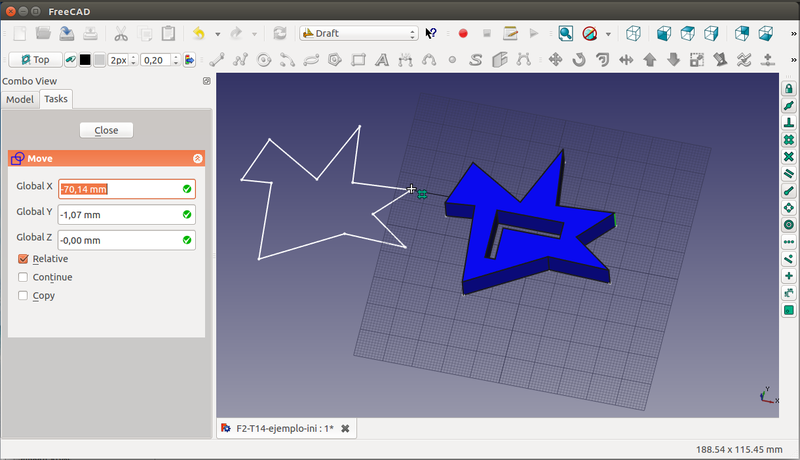Switch to the Model tab

click(20, 99)
